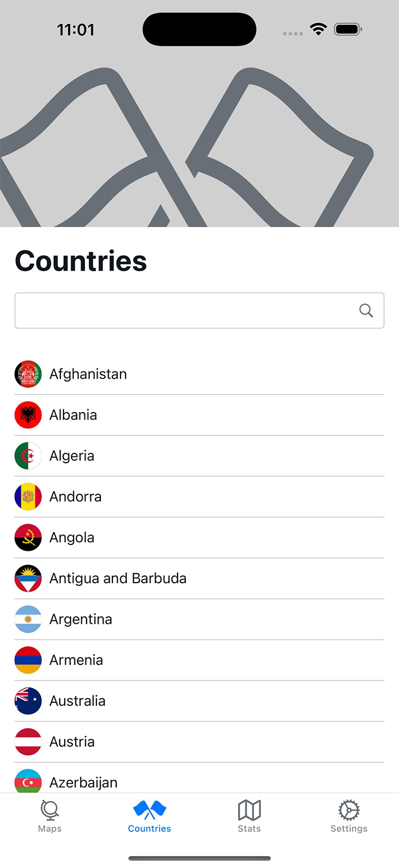Tap the Argentina flag icon
The height and width of the screenshot is (868, 399).
pyautogui.click(x=28, y=619)
